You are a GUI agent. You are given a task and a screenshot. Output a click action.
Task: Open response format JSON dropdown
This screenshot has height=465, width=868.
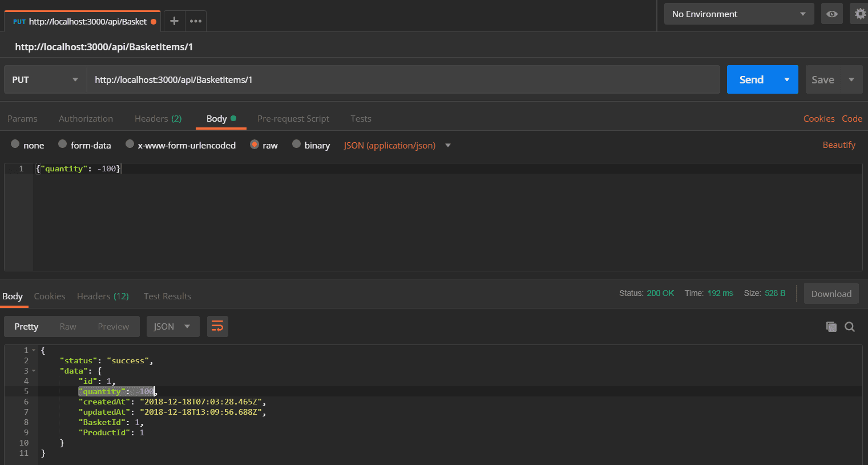[x=173, y=326]
